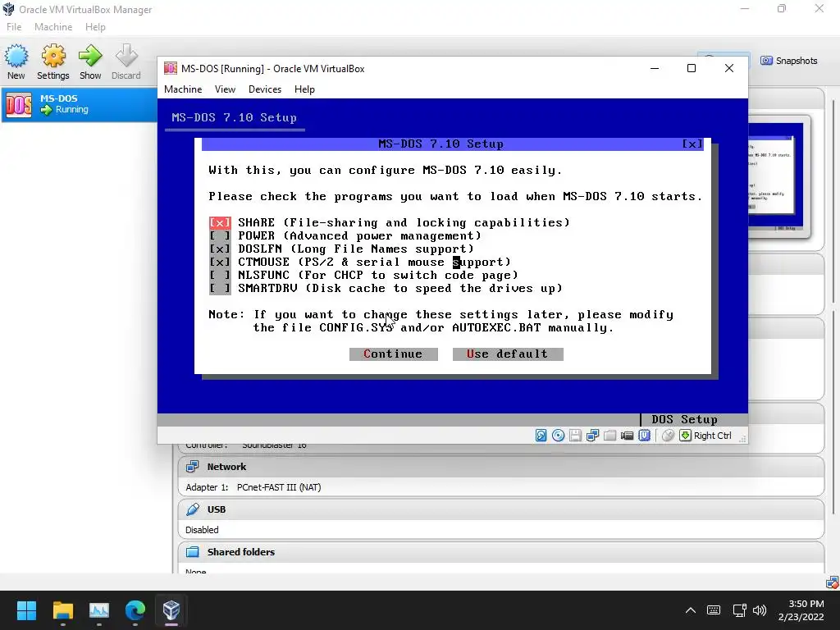This screenshot has width=840, height=630.
Task: Click the shared folders status icon
Action: point(609,436)
